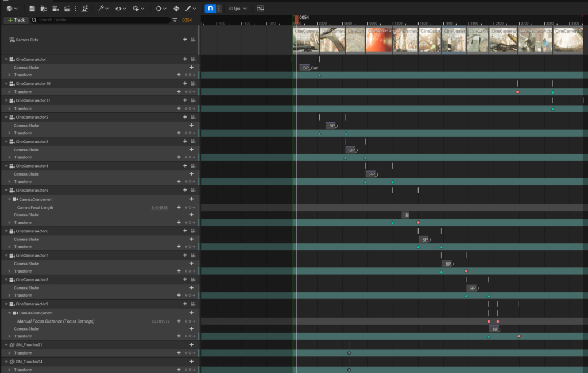Click the 8.494545 focal length value

160,207
